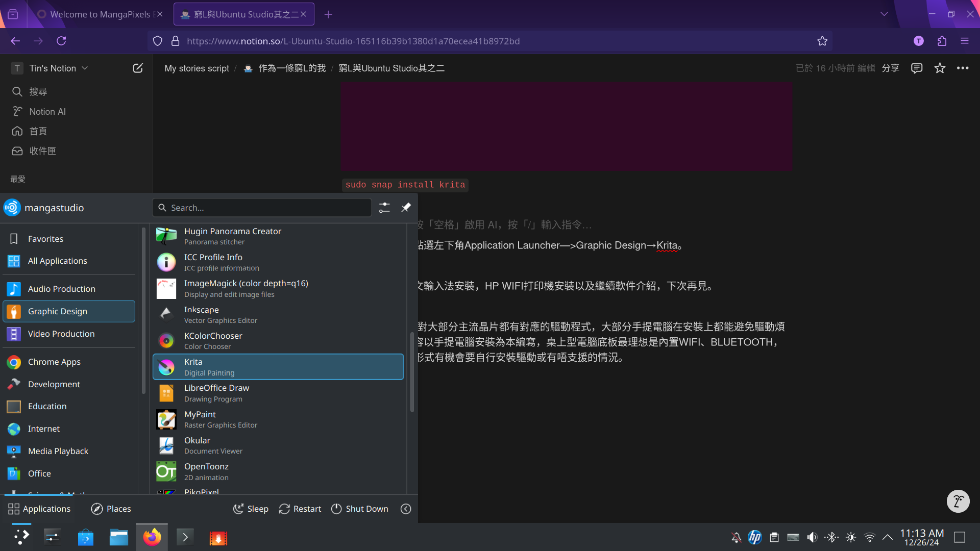The height and width of the screenshot is (551, 980).
Task: Show hidden system tray icons arrow
Action: (x=888, y=537)
